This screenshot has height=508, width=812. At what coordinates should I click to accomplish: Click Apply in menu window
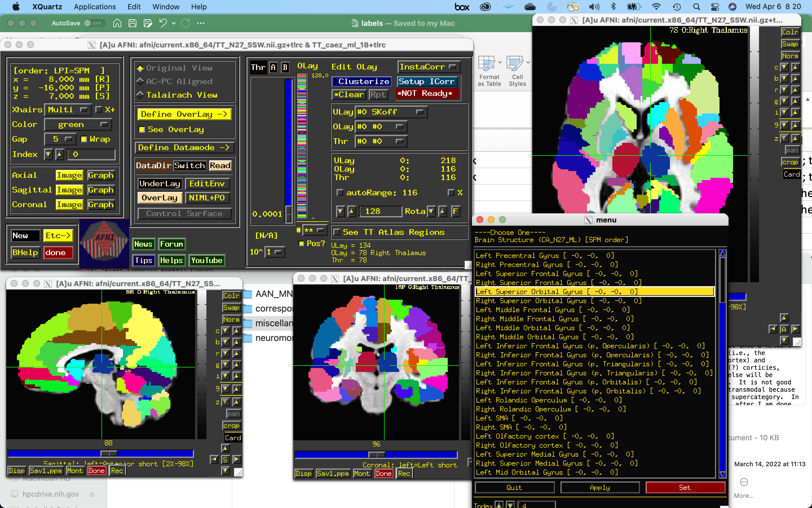(x=600, y=487)
